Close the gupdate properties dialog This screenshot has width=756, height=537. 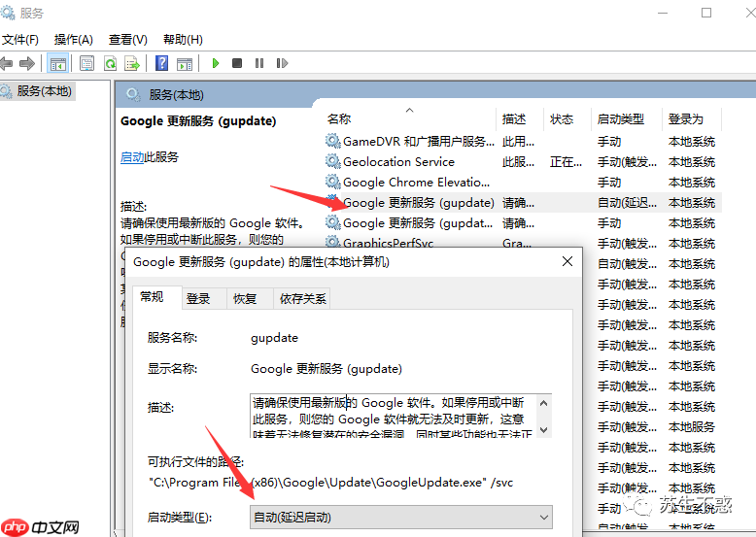click(567, 261)
